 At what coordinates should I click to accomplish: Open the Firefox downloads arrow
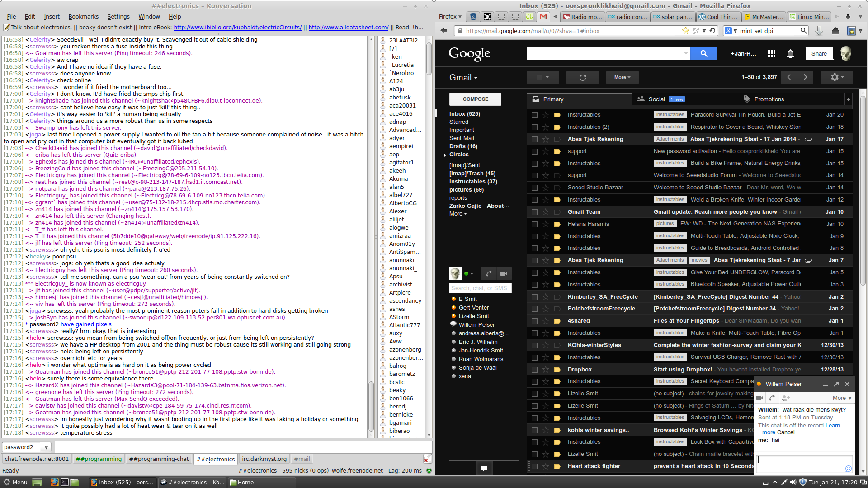pyautogui.click(x=819, y=31)
